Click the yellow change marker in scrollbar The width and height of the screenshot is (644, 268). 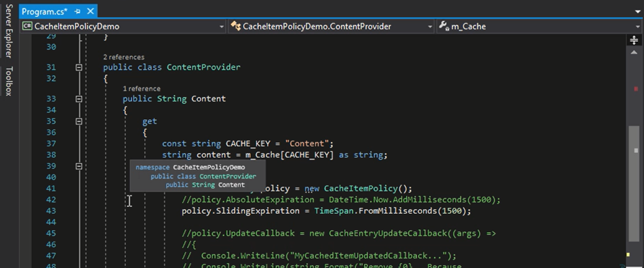pyautogui.click(x=628, y=254)
